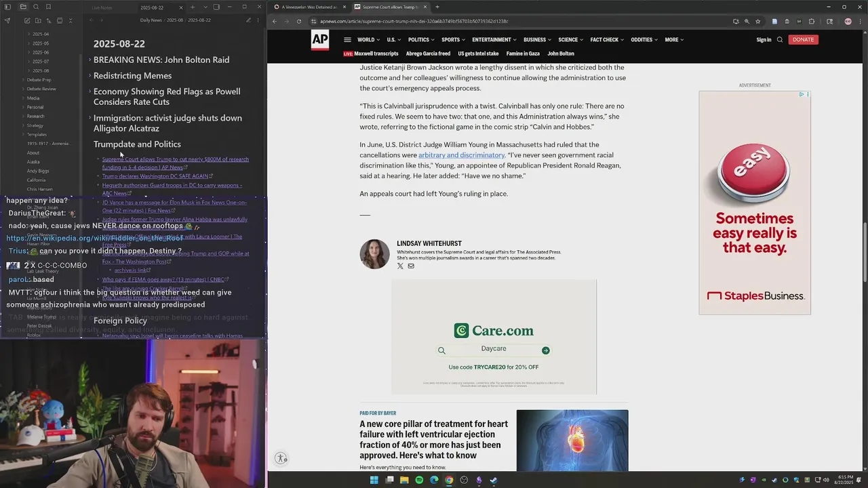Open the Obsidian tab list dropdown arrow
868x488 pixels.
[x=205, y=7]
